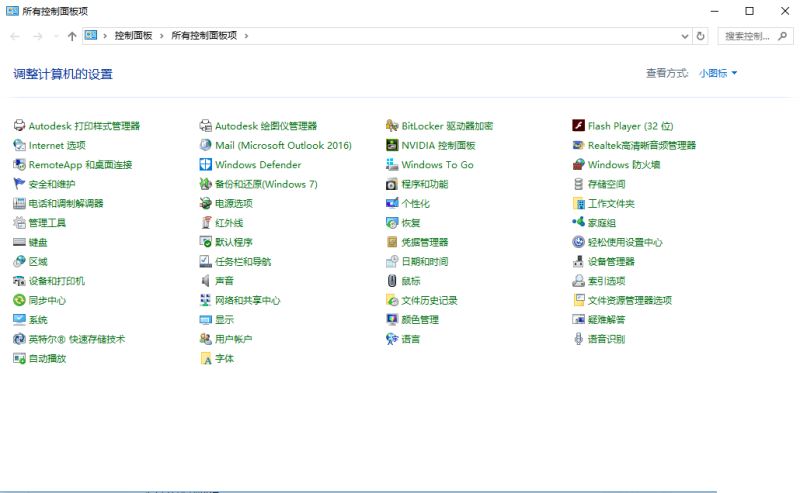800x493 pixels.
Task: Open the 凭据管理器 link
Action: [424, 242]
